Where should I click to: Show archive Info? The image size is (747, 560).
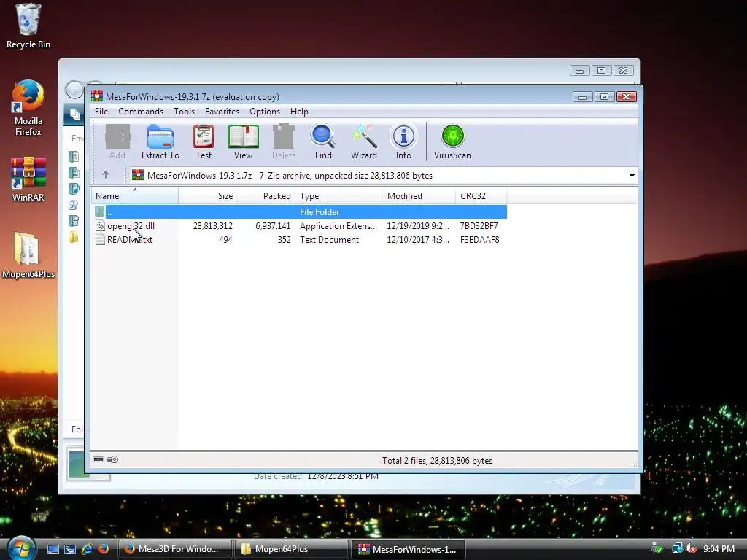point(403,141)
